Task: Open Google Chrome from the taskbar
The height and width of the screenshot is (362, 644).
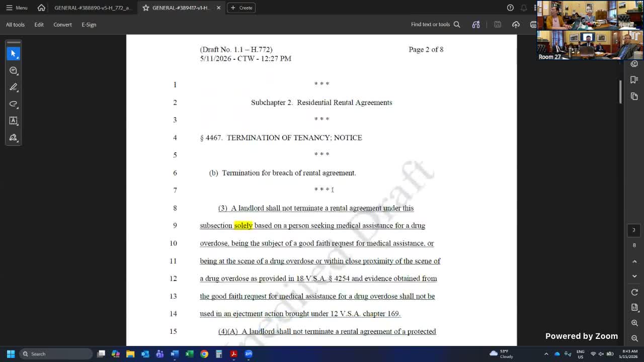Action: tap(204, 354)
